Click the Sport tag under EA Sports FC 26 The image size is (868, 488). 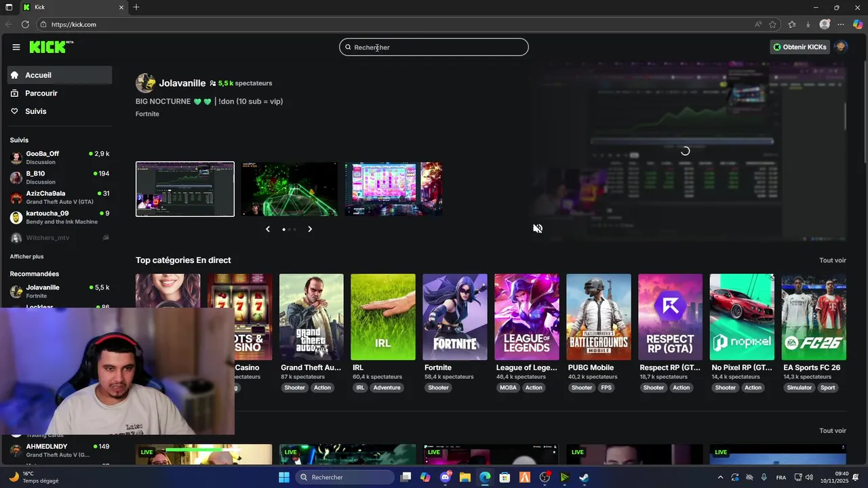tap(828, 388)
